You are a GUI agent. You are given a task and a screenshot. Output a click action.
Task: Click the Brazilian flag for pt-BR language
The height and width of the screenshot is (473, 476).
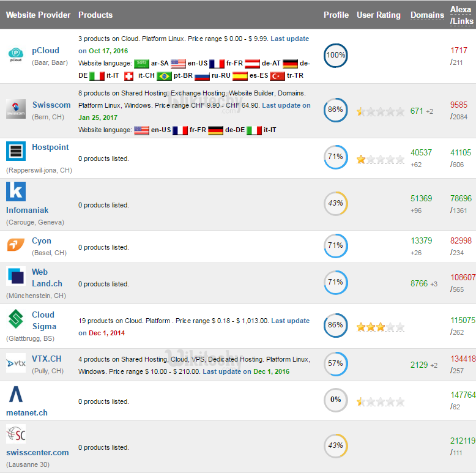tap(164, 76)
